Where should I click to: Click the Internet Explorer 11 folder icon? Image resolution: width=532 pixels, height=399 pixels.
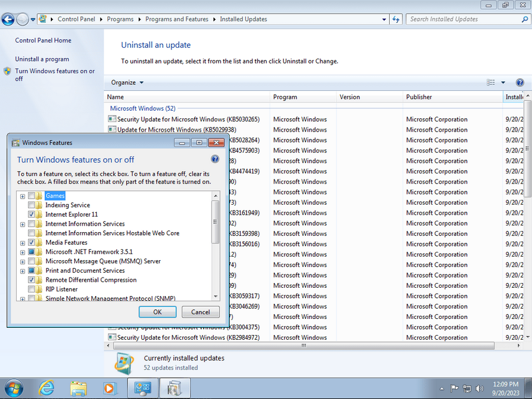click(39, 215)
